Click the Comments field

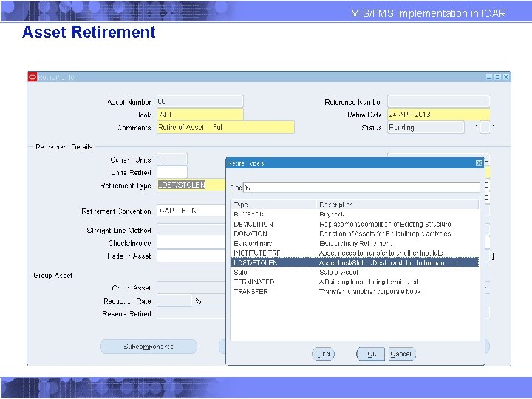pos(225,127)
